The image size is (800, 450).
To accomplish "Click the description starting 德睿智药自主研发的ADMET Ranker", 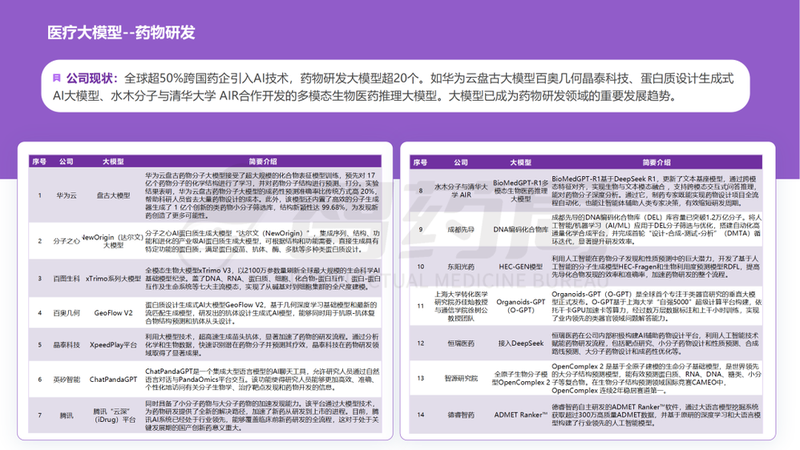I will coord(656,415).
